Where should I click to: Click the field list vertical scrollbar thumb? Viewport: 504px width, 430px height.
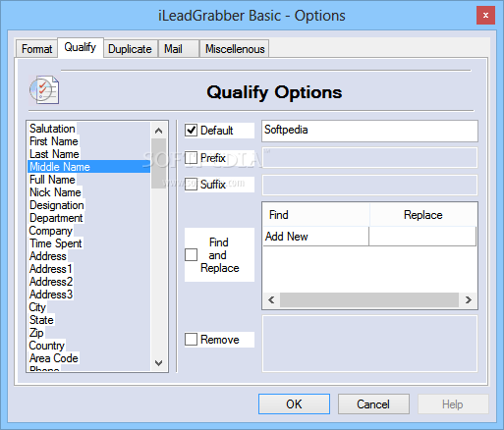(x=159, y=164)
